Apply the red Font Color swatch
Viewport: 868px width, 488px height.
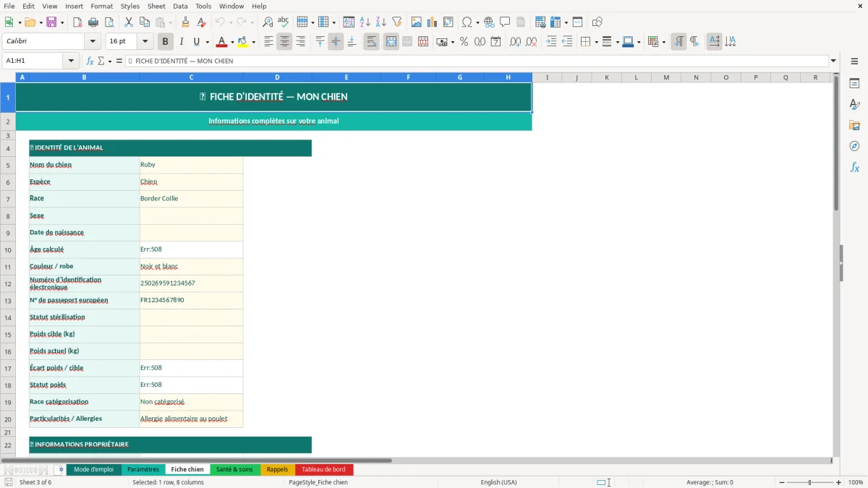[x=221, y=42]
